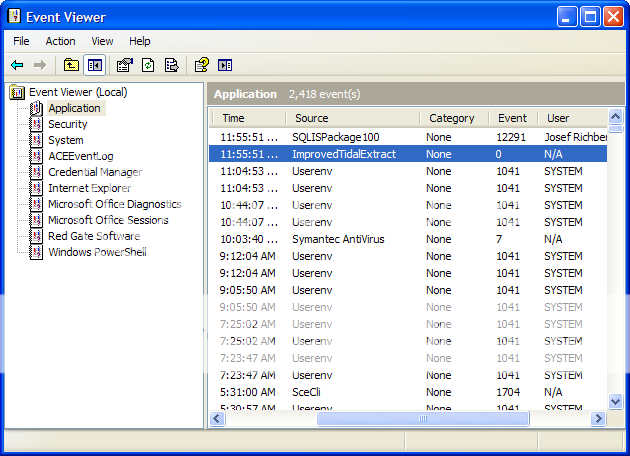The height and width of the screenshot is (456, 630).
Task: Select the Security log in tree
Action: [67, 124]
